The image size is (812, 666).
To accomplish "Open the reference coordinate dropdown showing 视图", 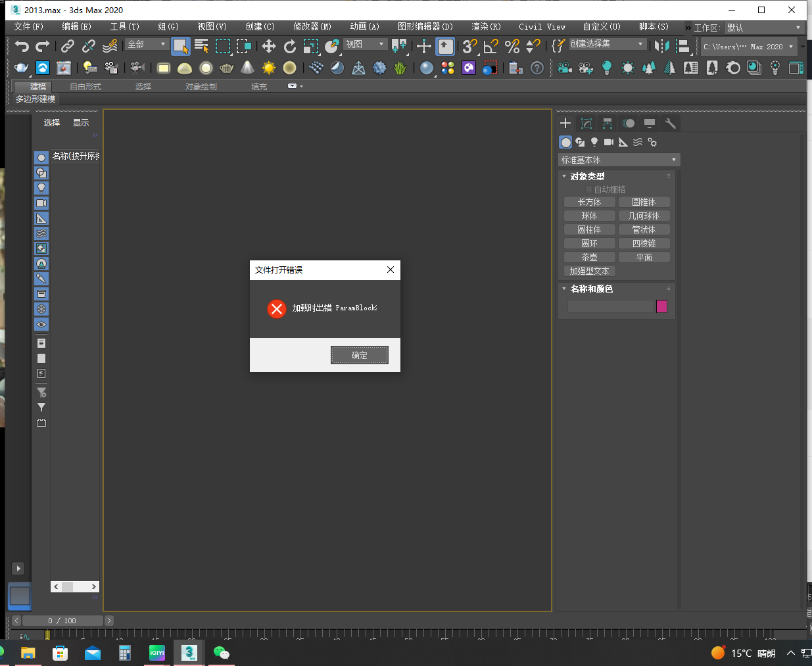I will click(x=365, y=44).
